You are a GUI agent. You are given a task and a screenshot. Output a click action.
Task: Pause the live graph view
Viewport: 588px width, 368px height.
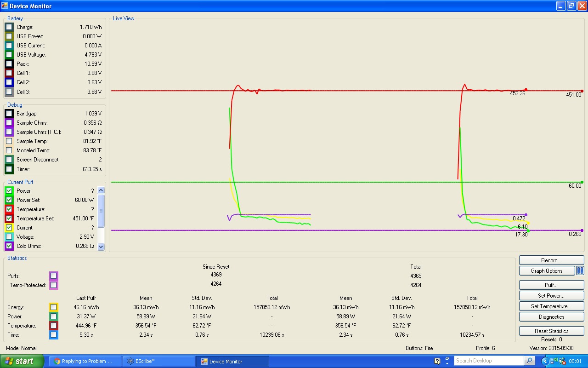(x=580, y=271)
